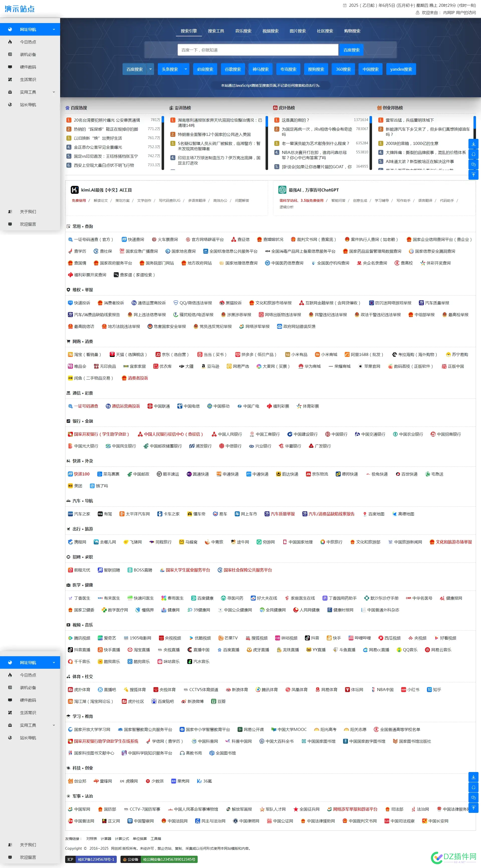481x868 pixels.
Task: Click the monitor icon beside 硬件数码 in top sidebar
Action: 10,67
